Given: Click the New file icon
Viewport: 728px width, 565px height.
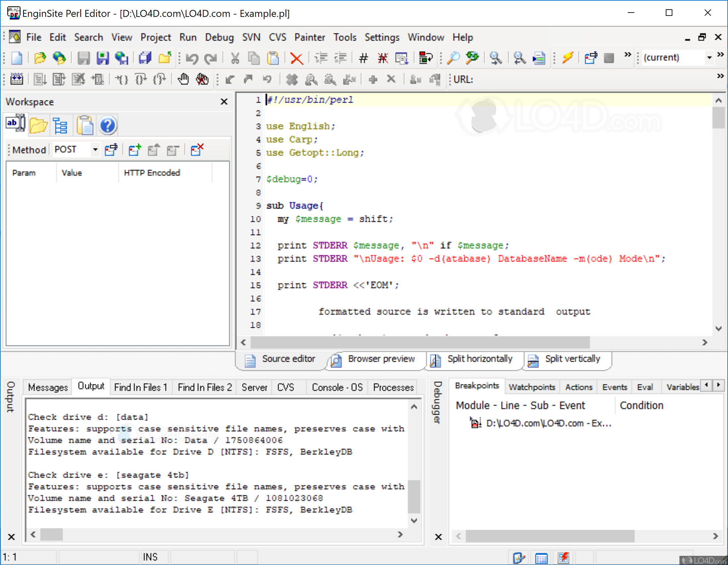Looking at the screenshot, I should click(x=17, y=58).
